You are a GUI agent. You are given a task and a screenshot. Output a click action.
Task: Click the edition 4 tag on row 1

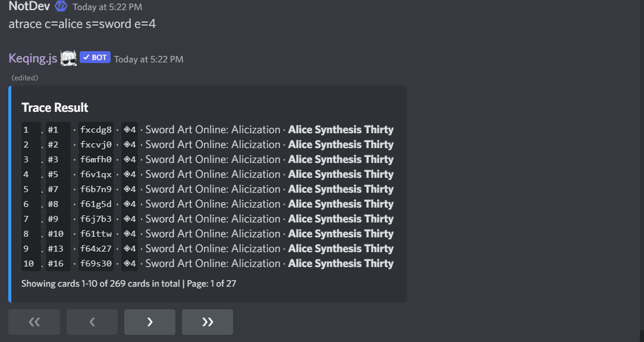coord(130,130)
